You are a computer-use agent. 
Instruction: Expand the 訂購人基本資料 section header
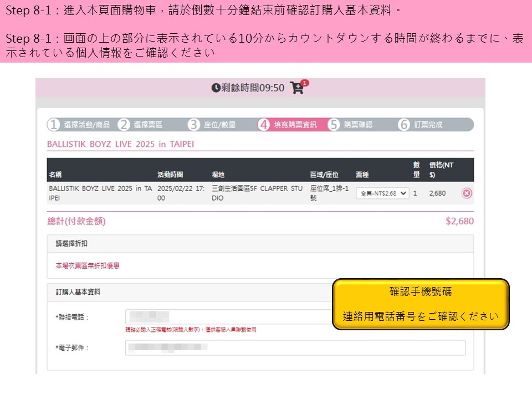click(x=188, y=292)
